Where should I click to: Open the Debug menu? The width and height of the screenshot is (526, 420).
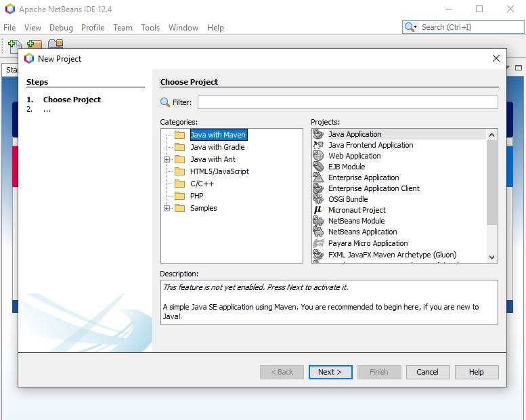click(61, 28)
